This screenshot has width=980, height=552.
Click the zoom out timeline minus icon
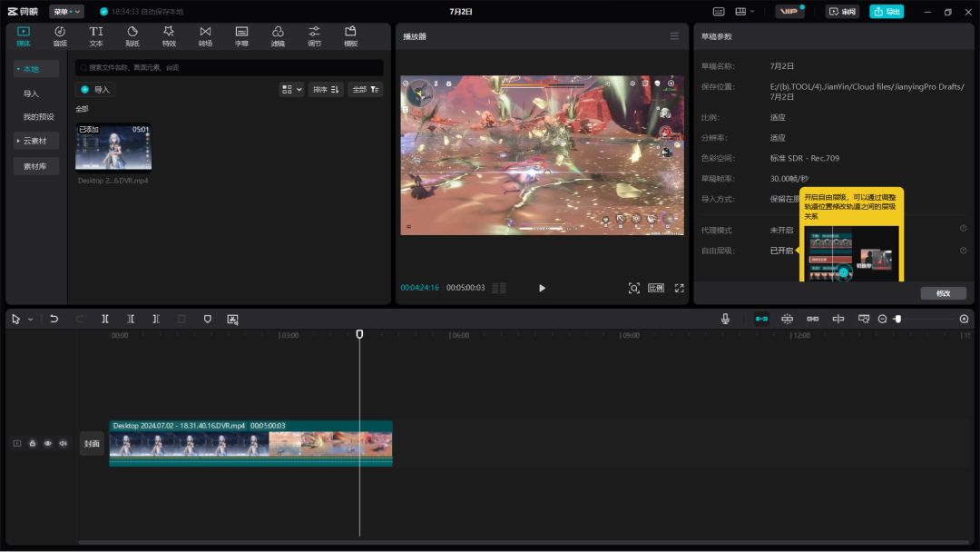[x=882, y=319]
